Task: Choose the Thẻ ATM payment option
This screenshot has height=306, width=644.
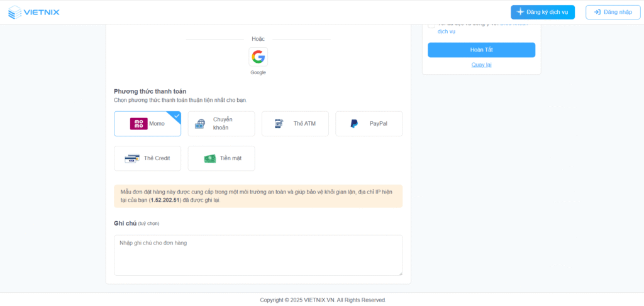Action: coord(294,124)
